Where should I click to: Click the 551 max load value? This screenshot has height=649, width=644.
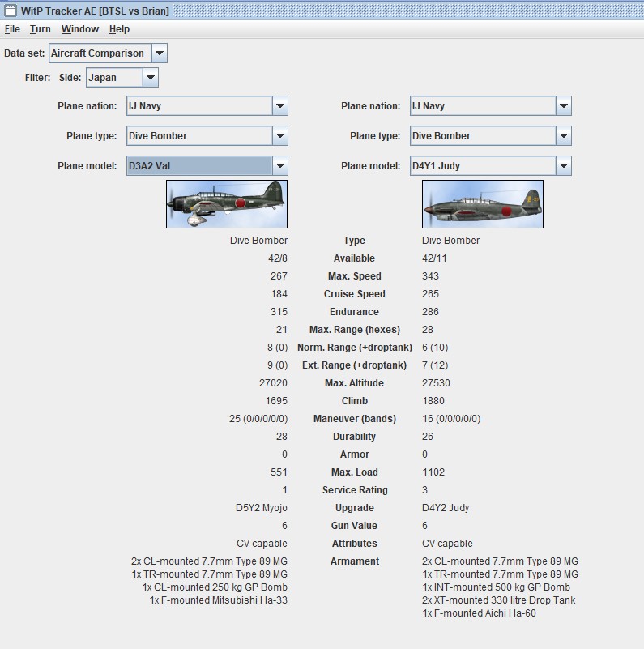[x=279, y=472]
